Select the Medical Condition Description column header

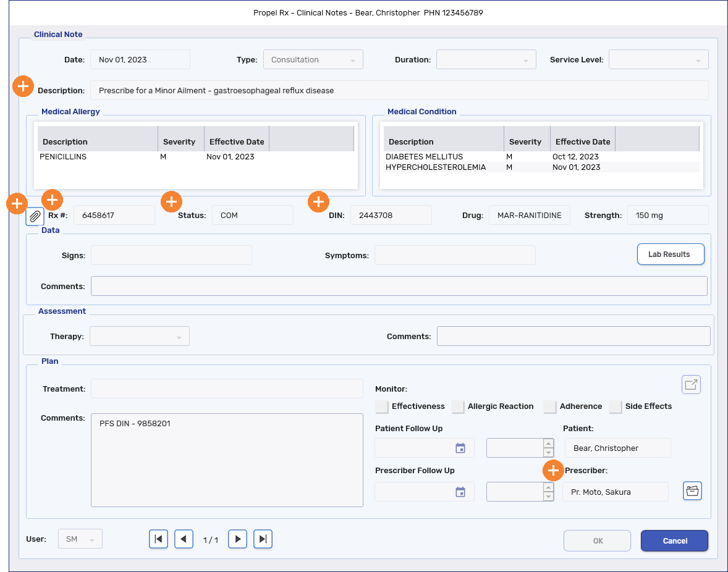[x=411, y=141]
